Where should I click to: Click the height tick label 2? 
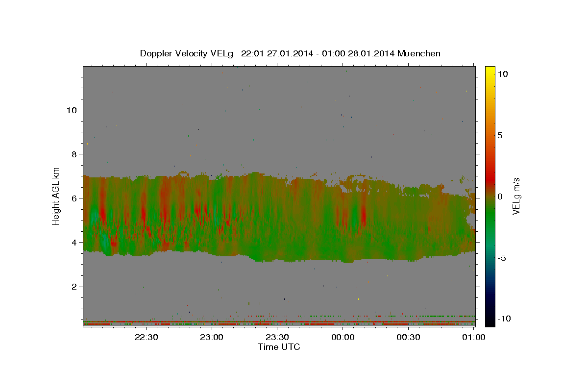pos(74,287)
